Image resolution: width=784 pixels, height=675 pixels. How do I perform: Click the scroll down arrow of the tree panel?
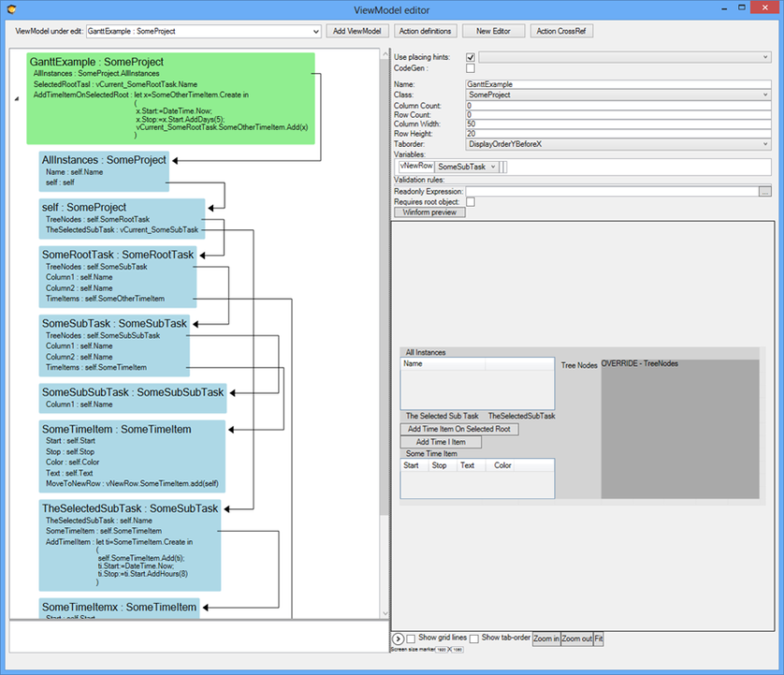tap(385, 613)
